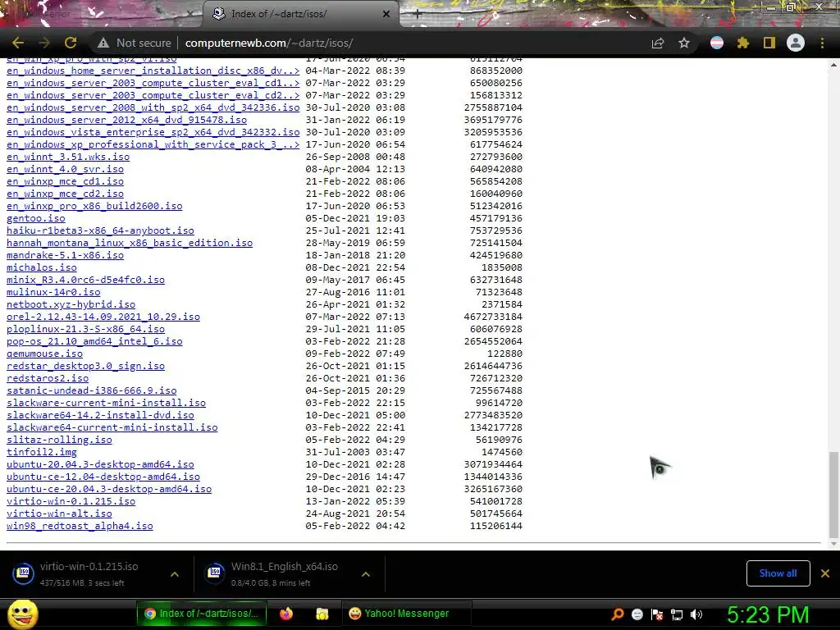Click the flag with red X tray icon
This screenshot has height=630, width=840.
[657, 614]
